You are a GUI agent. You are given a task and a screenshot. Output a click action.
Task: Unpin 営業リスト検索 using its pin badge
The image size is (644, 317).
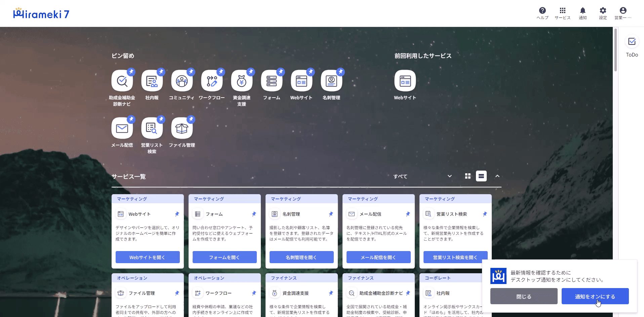[161, 119]
